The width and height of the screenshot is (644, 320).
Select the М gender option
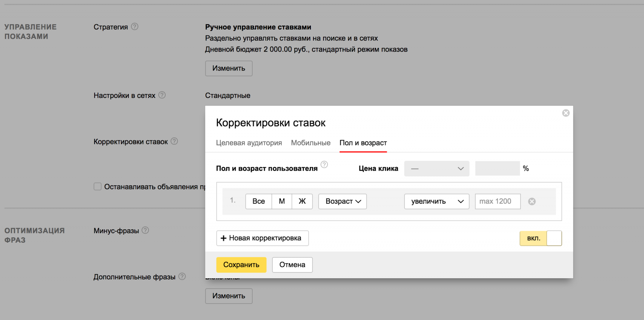coord(282,201)
